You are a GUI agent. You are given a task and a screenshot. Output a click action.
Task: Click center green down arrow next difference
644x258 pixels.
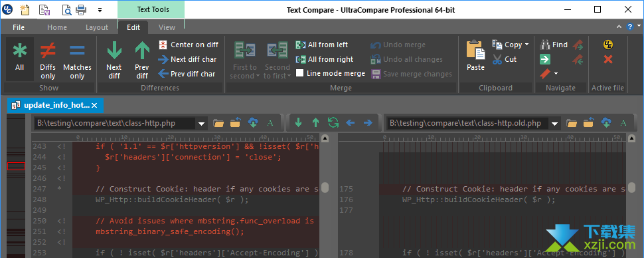pos(299,122)
